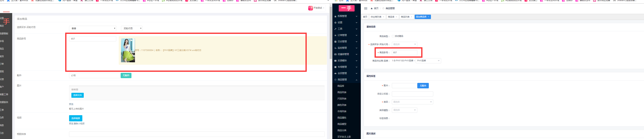Click the product thumbnail of the green skirt

point(128,50)
